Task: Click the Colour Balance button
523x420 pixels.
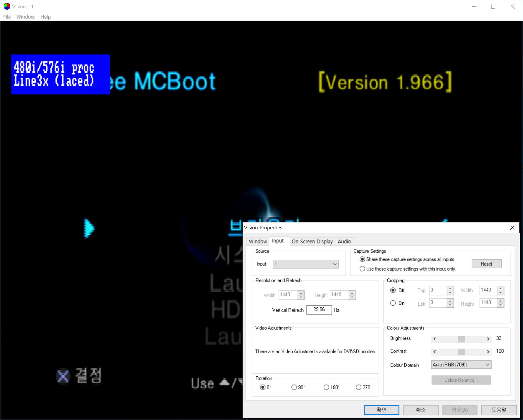Action: pyautogui.click(x=461, y=380)
